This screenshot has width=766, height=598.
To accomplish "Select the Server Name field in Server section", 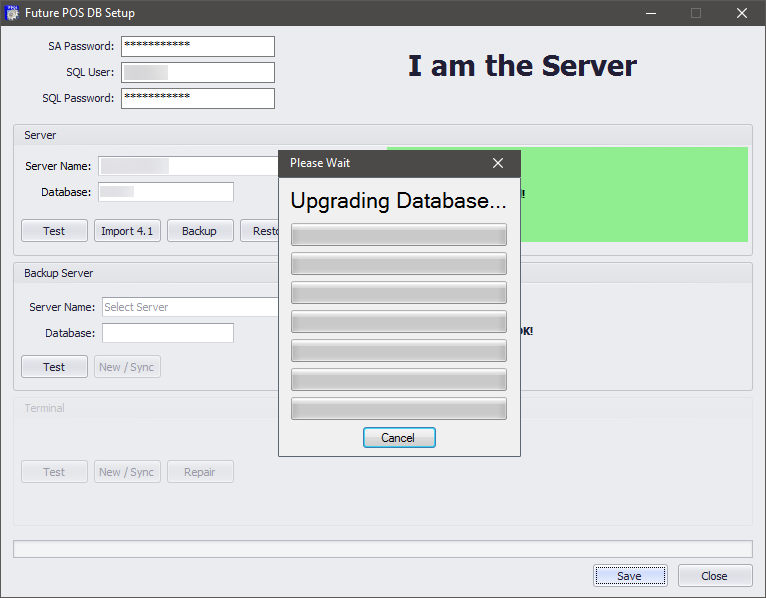I will (x=189, y=166).
